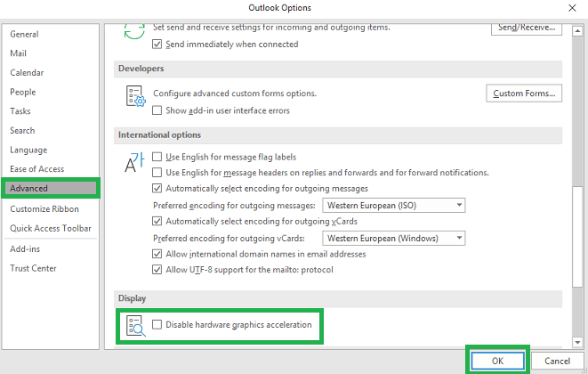Open Preferred encoding for outgoing messages dropdown

[394, 206]
